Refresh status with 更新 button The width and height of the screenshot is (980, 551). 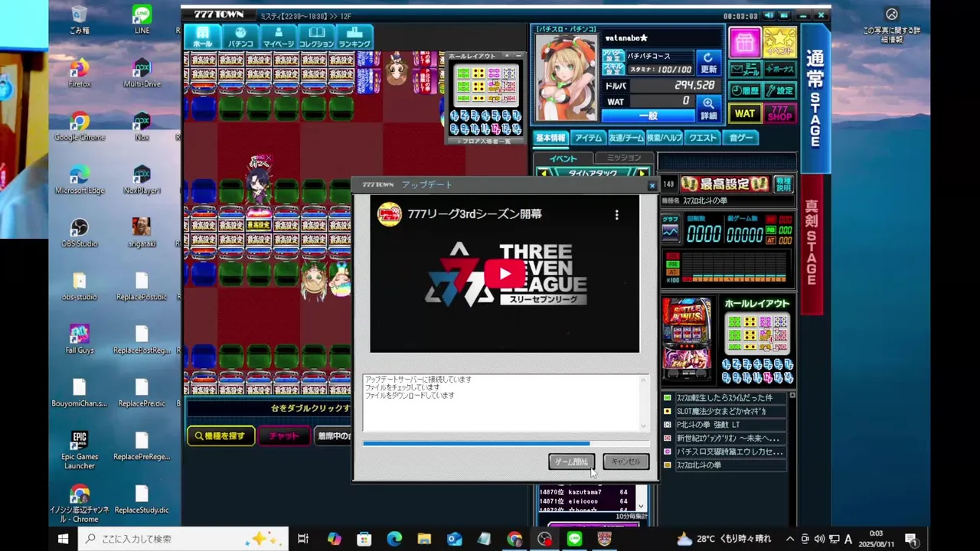click(708, 62)
